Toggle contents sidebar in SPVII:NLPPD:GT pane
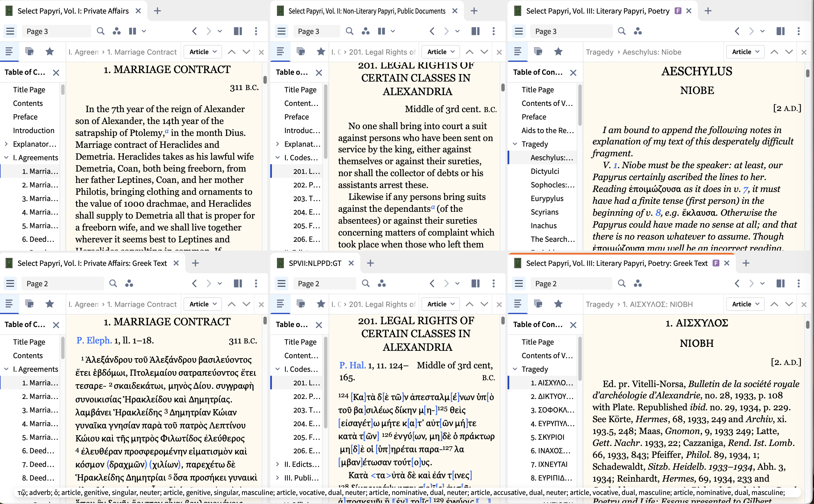This screenshot has width=814, height=504. 280,304
